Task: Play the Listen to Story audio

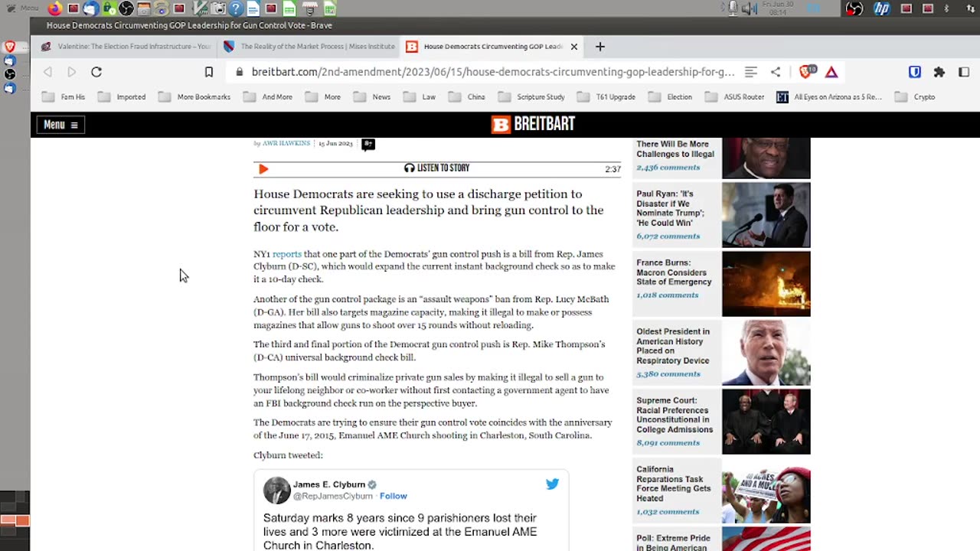Action: pyautogui.click(x=263, y=169)
